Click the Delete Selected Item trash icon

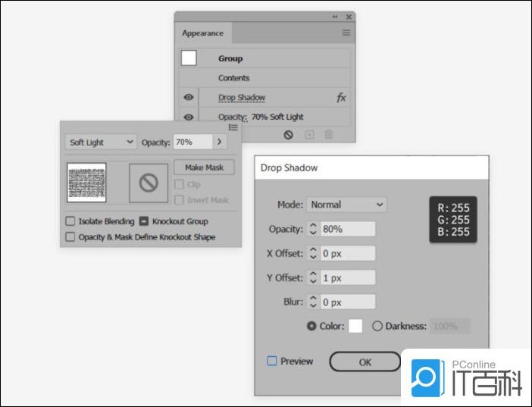[328, 135]
